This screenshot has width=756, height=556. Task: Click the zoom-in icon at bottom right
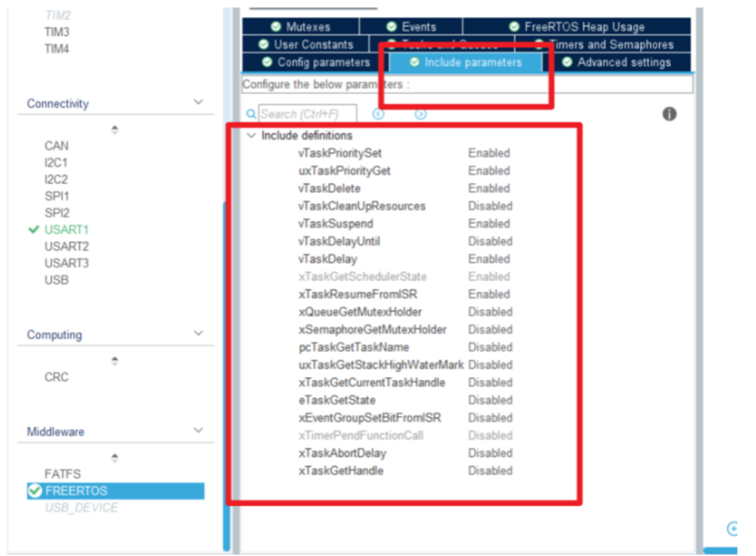732,528
